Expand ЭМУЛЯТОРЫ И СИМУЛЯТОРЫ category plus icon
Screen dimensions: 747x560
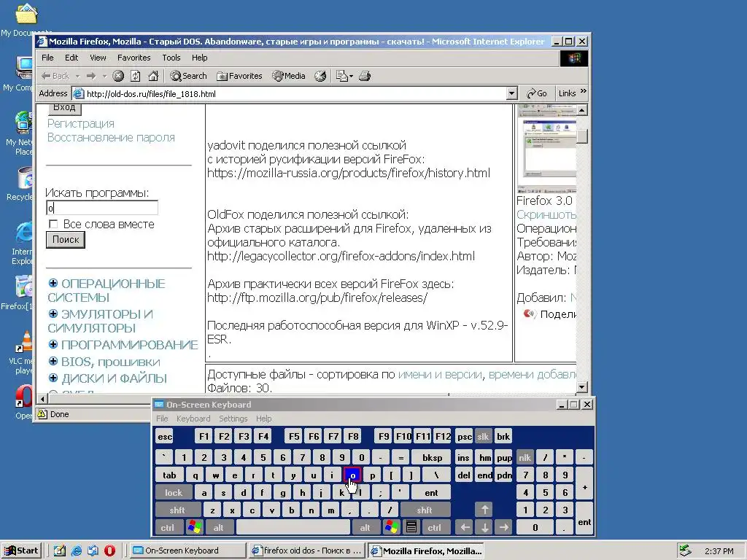[53, 314]
